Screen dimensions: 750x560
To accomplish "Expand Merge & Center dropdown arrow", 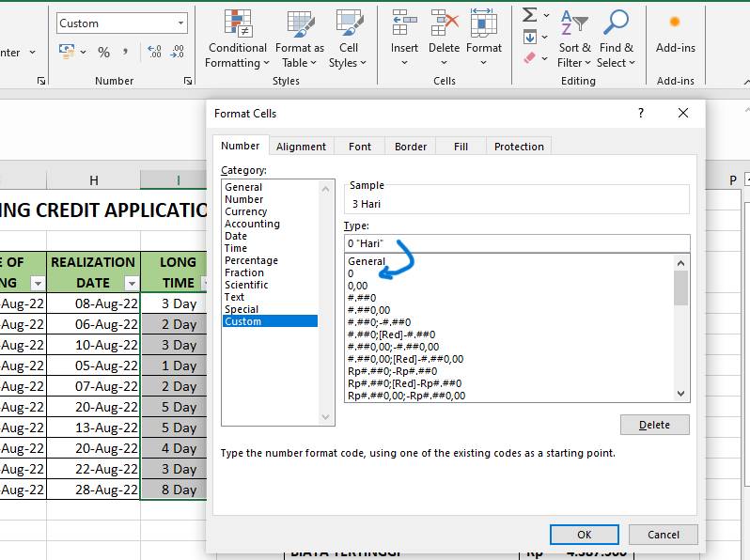I will 33,52.
